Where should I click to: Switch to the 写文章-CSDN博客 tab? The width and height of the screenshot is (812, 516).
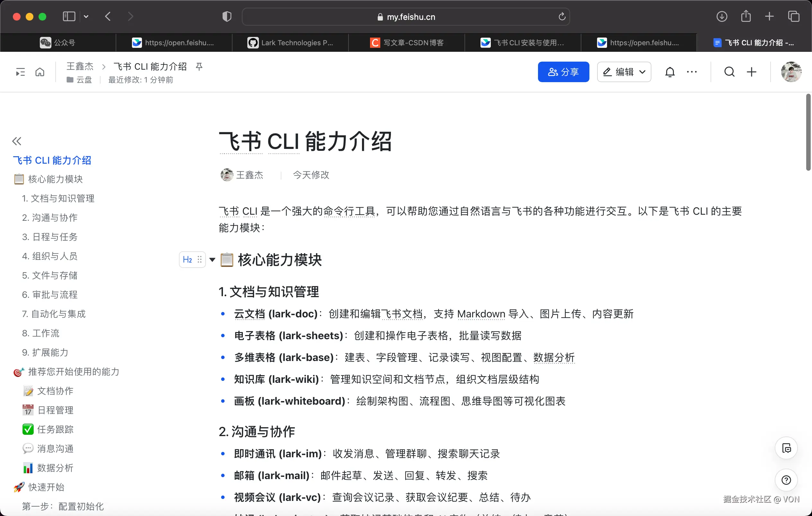click(407, 43)
